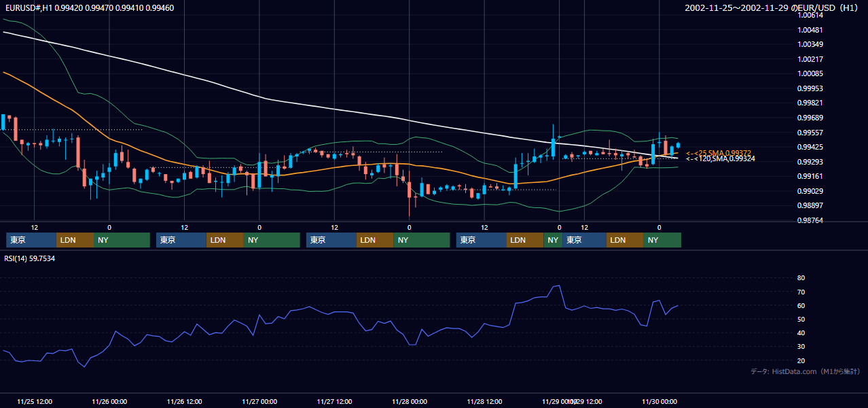Click the データ: HistData.com source credit
Screen dimensions: 868x408
point(806,371)
